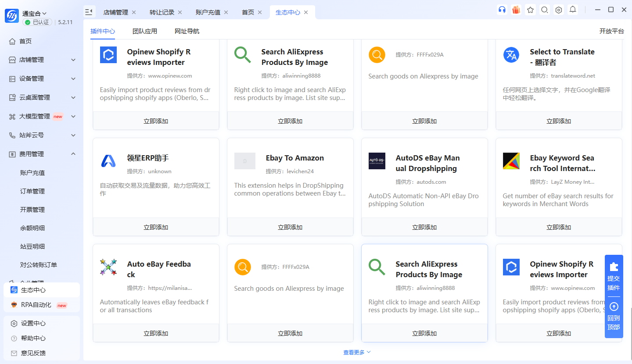Switch to the 店铺管理 tab in tab bar

coord(116,12)
